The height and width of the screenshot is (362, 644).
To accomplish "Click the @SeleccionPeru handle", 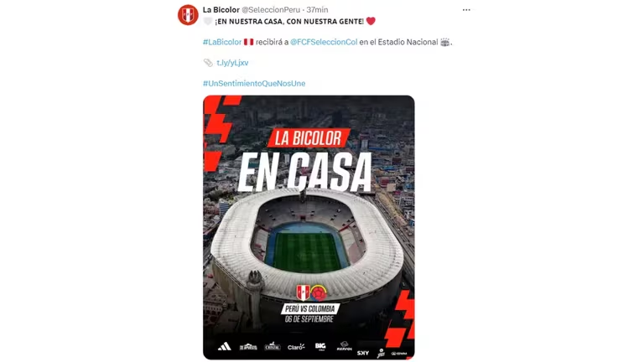I will [x=271, y=9].
